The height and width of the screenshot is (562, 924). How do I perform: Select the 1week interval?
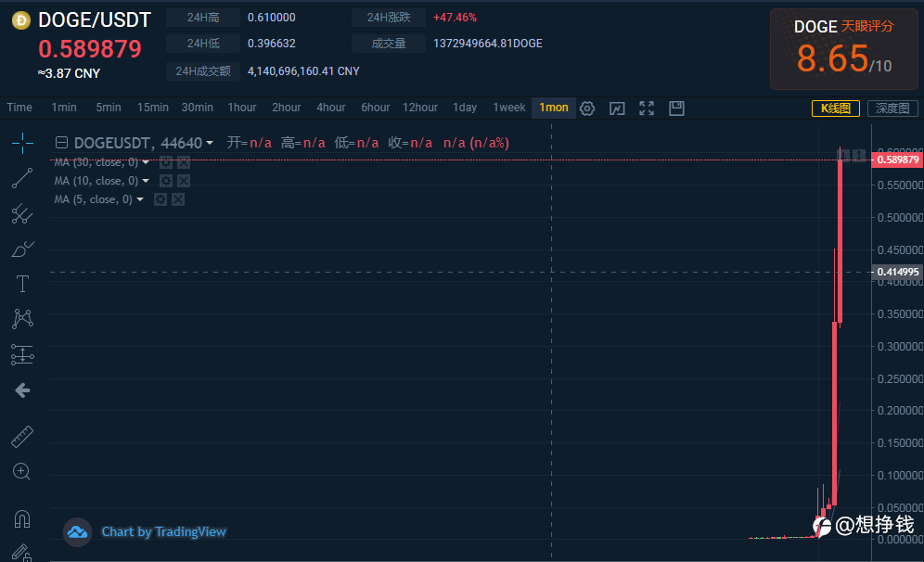[x=509, y=108]
